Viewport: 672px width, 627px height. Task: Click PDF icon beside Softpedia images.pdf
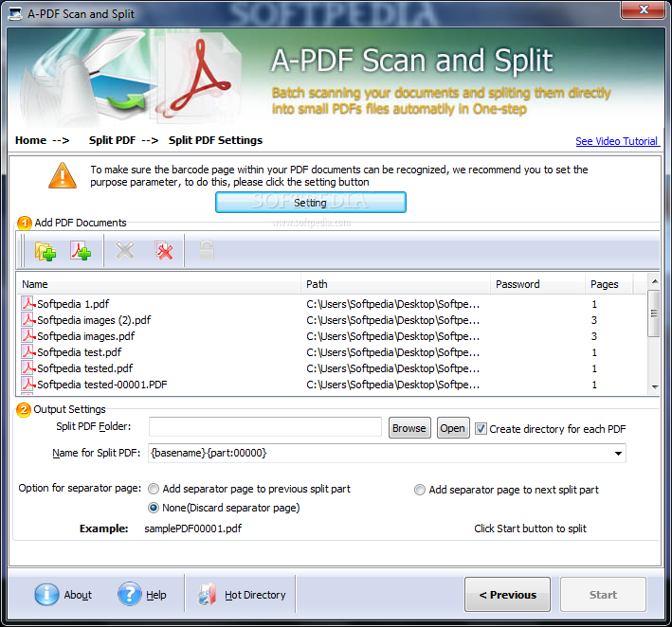click(28, 336)
